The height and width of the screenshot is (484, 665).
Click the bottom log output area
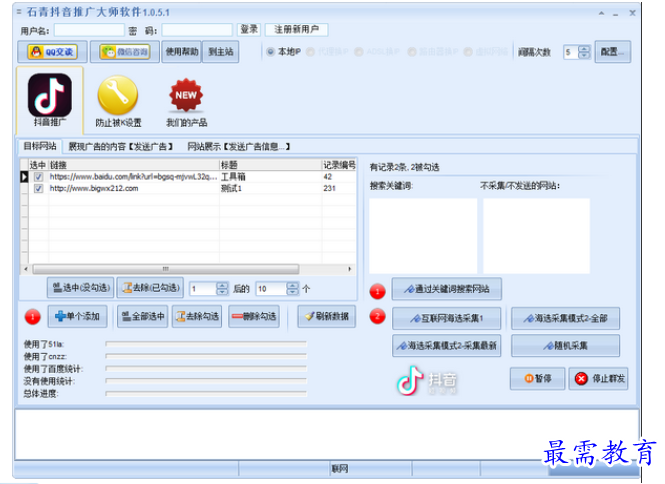pyautogui.click(x=327, y=434)
